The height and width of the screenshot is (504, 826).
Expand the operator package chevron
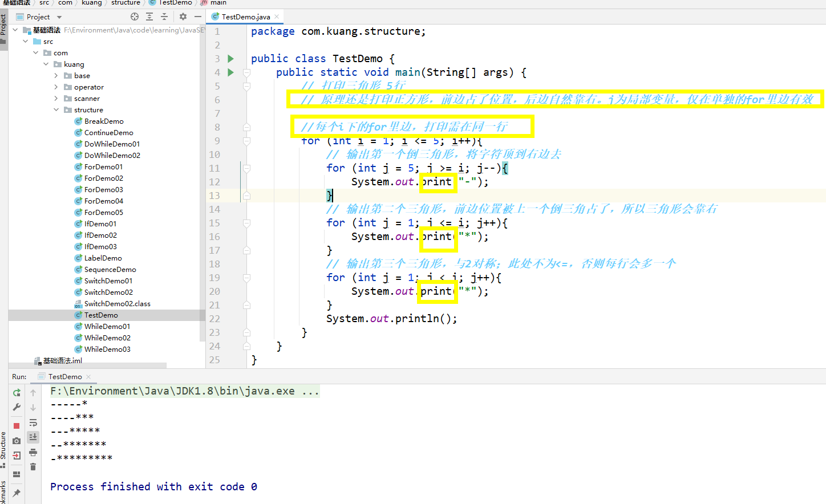coord(56,87)
